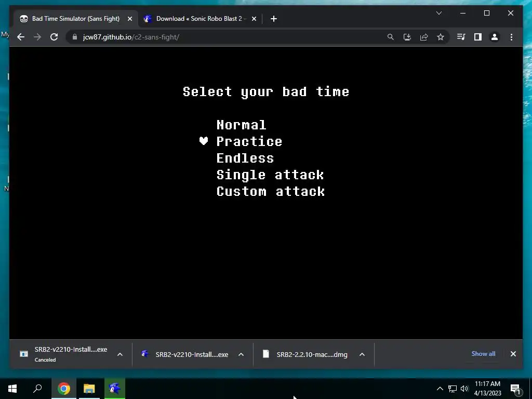Minimize the Chrome window
Screen dimensions: 532x399
pyautogui.click(x=463, y=13)
